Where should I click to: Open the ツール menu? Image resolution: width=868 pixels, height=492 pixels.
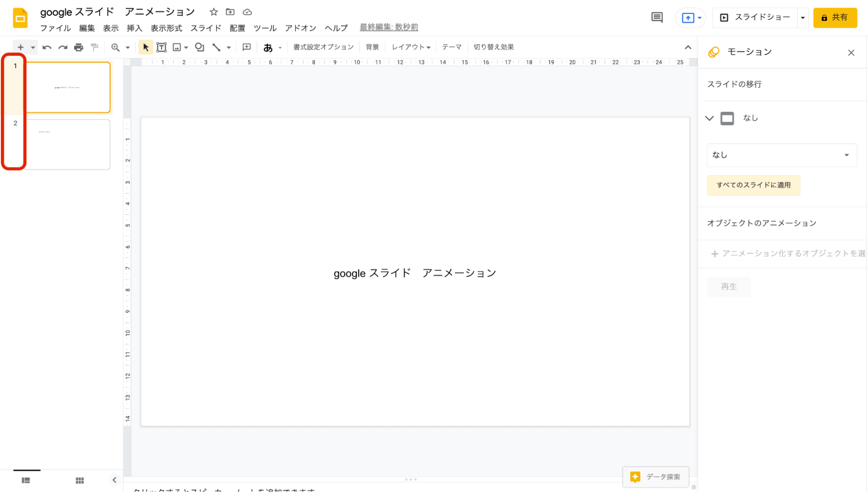click(265, 28)
